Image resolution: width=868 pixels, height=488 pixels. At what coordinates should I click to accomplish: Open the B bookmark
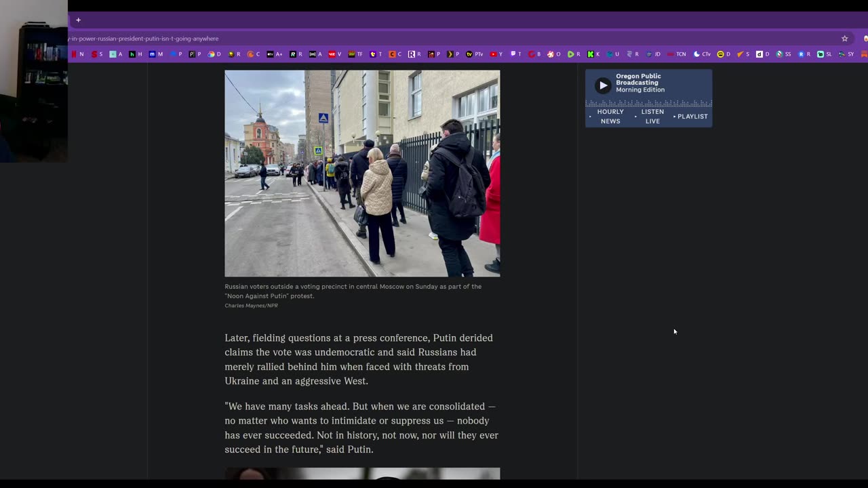534,54
